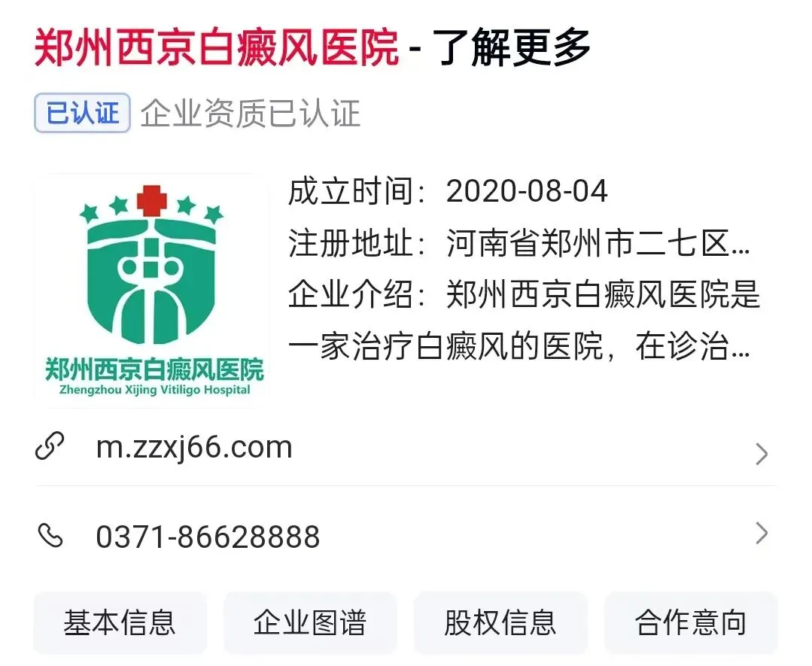Click the red cross on the logo

click(x=152, y=200)
